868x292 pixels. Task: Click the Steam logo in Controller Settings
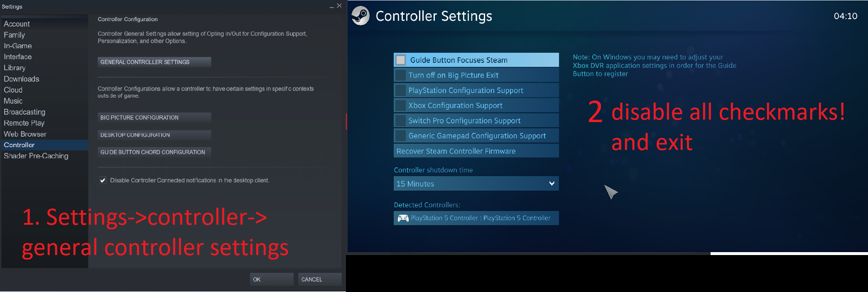coord(360,16)
